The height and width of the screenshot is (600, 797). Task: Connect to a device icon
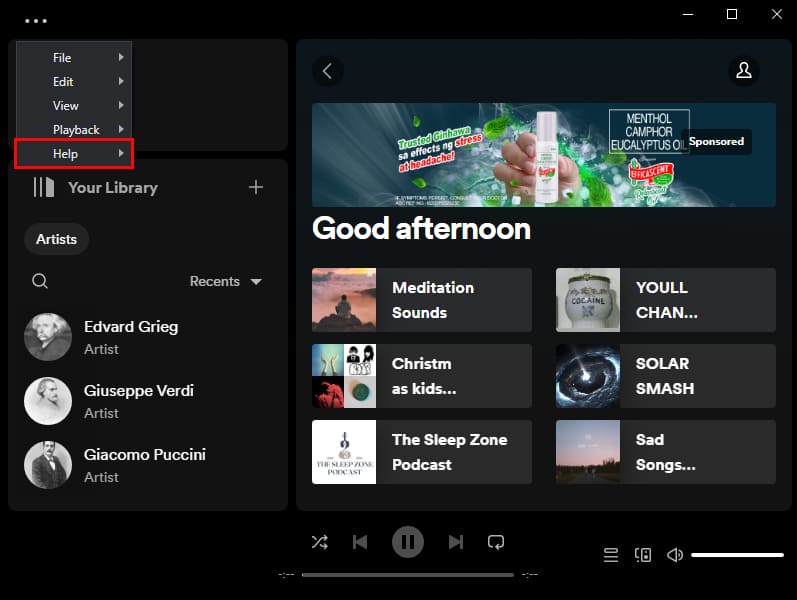pyautogui.click(x=643, y=555)
